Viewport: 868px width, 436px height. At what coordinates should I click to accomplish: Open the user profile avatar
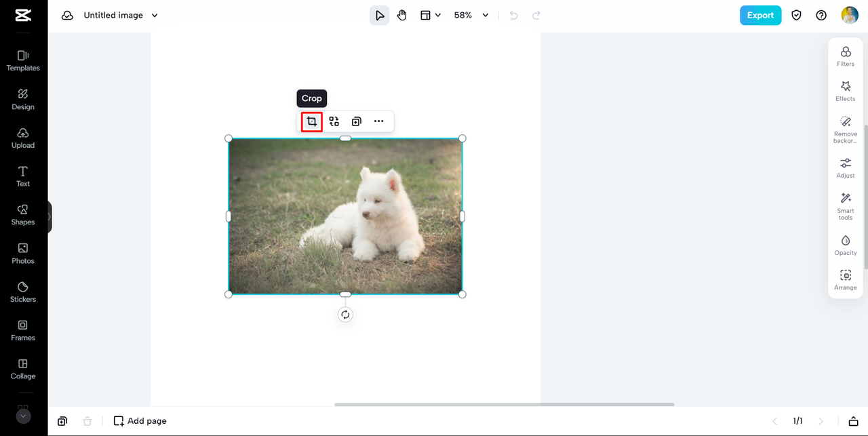pyautogui.click(x=850, y=15)
